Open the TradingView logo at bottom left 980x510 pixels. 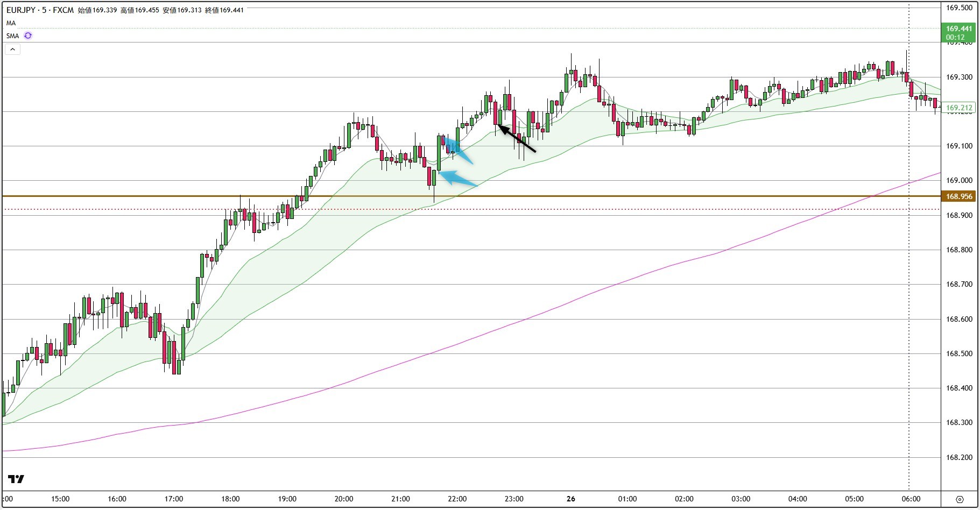(16, 479)
